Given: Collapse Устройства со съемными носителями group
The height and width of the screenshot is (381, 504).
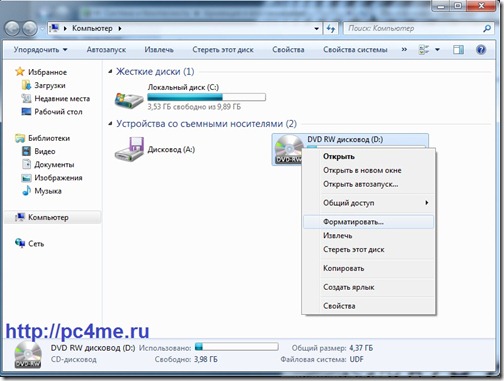Looking at the screenshot, I should [110, 124].
